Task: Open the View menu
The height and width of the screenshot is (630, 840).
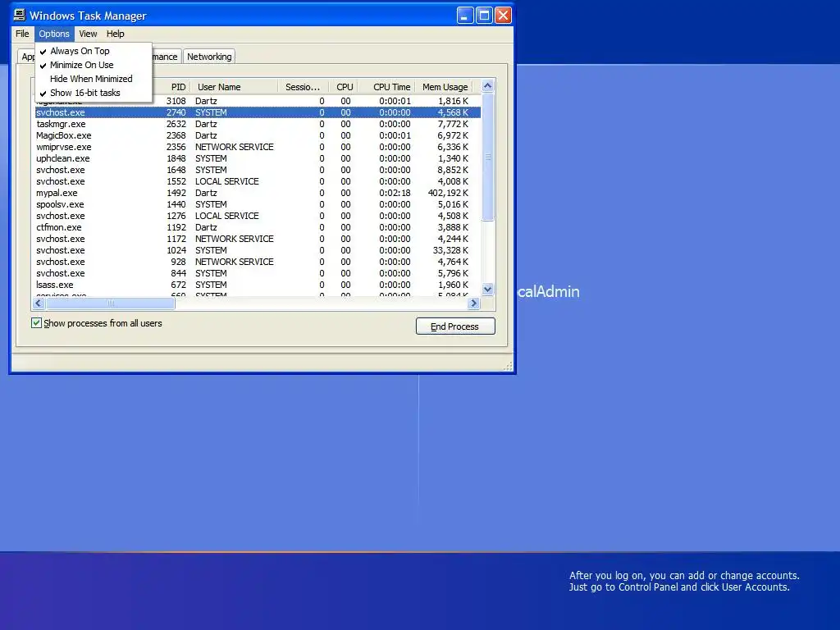Action: pyautogui.click(x=88, y=34)
